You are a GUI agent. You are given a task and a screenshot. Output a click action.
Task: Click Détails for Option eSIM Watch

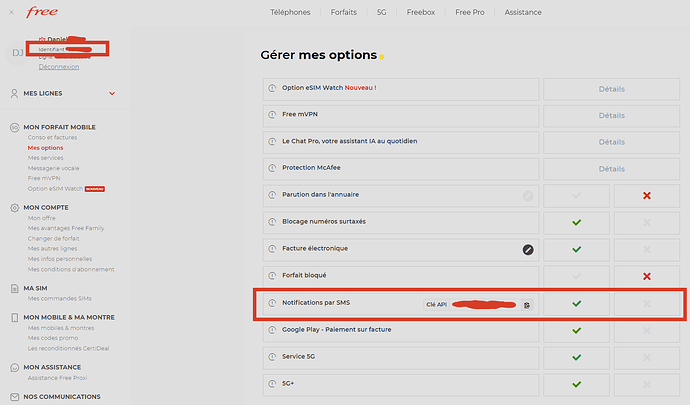pos(611,88)
